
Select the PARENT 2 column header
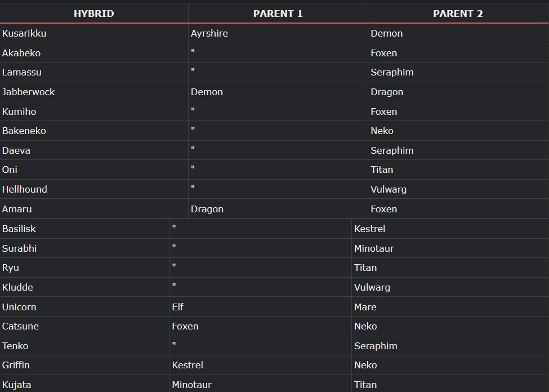coord(457,14)
